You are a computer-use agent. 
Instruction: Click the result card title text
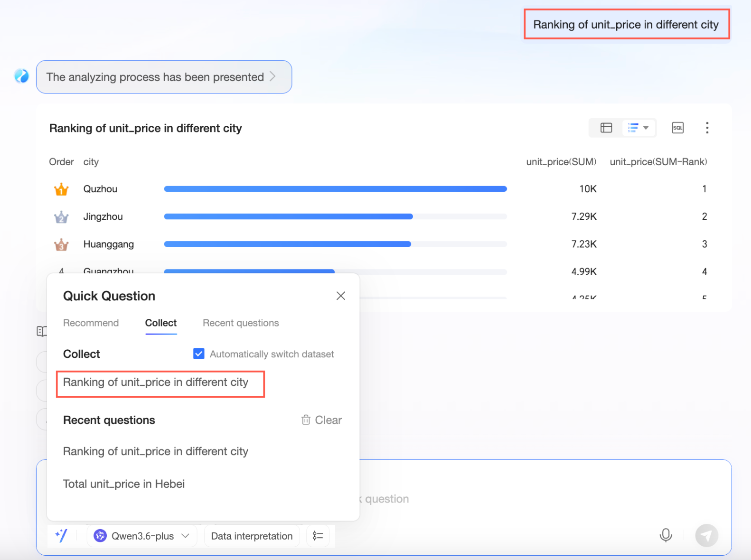[x=146, y=128]
